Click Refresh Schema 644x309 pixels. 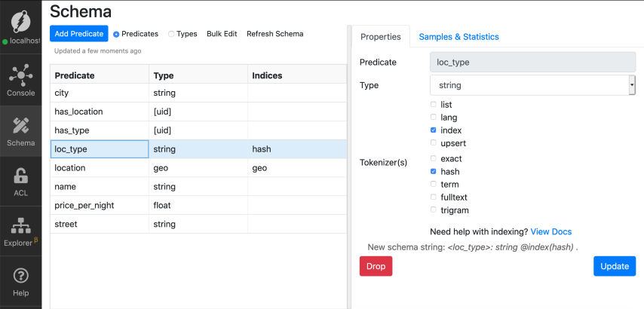click(x=274, y=34)
